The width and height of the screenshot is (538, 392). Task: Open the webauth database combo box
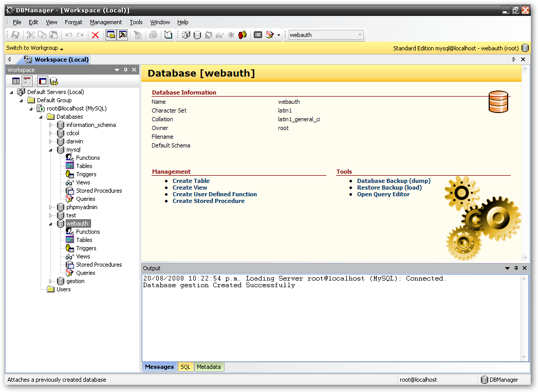[326, 34]
